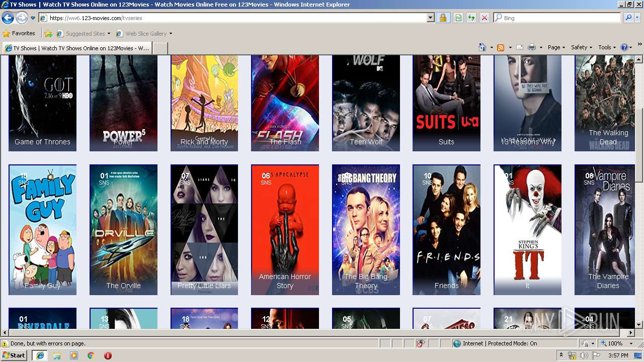Select the TV Shows browser tab
The image size is (644, 362).
tap(76, 48)
